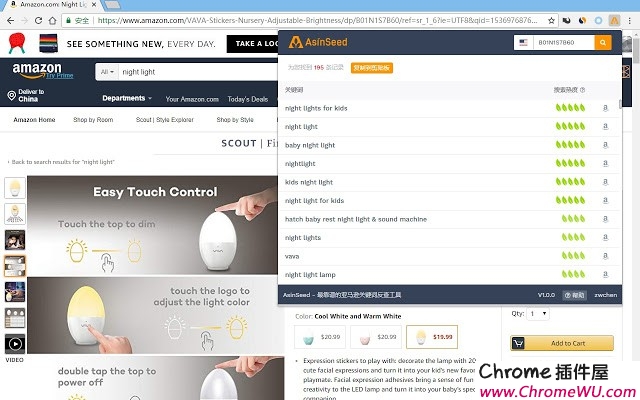Go to the browser home page icon
This screenshot has height=400, width=640.
tap(52, 20)
